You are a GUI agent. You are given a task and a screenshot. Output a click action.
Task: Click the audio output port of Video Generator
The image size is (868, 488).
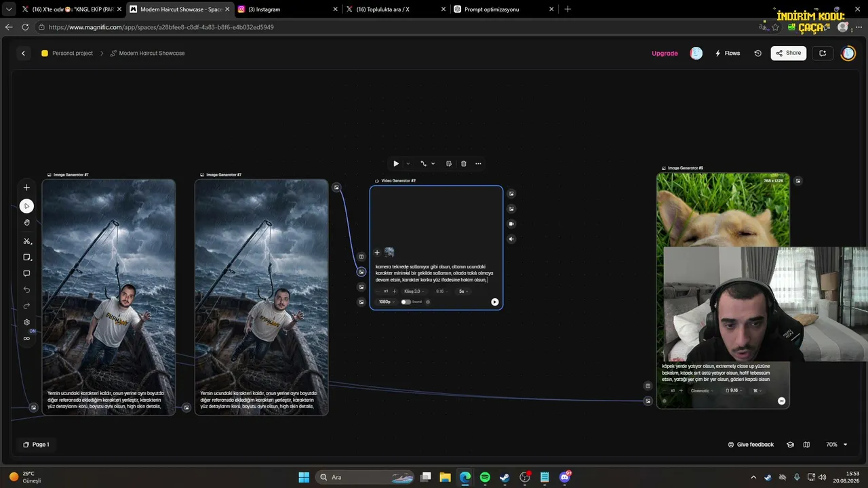pos(511,239)
